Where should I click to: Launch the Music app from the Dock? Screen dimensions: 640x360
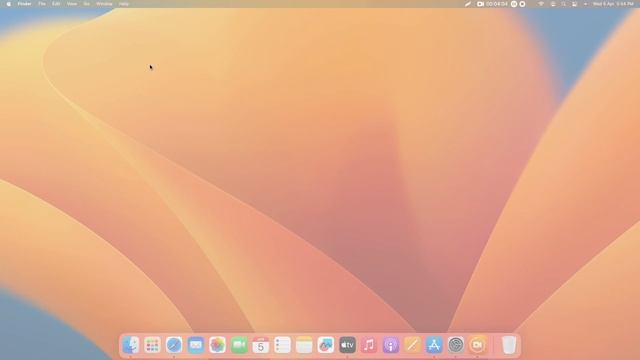point(369,345)
